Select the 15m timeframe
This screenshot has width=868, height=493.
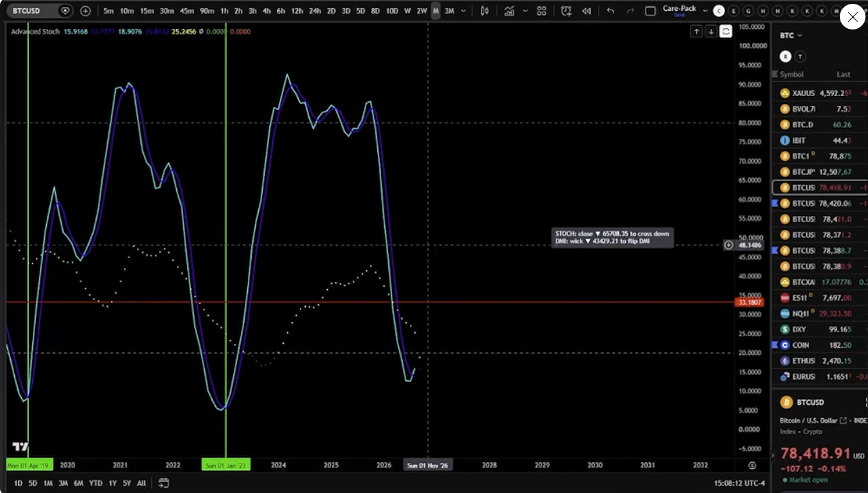[147, 11]
